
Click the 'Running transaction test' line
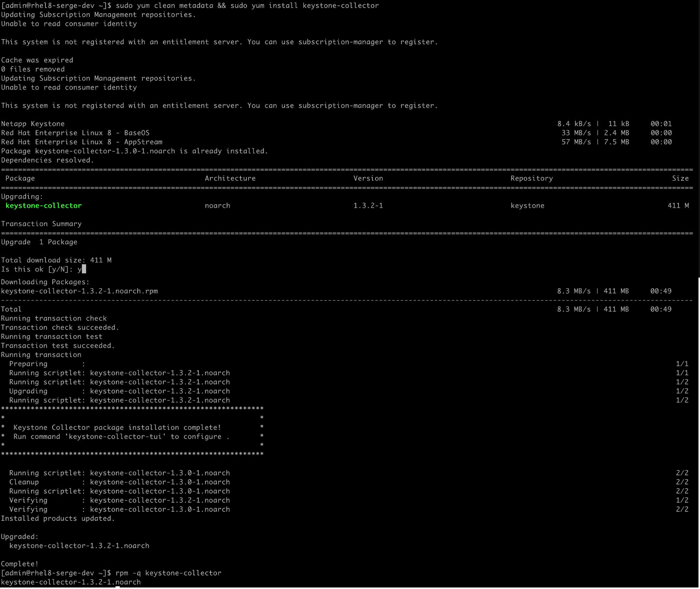click(52, 337)
